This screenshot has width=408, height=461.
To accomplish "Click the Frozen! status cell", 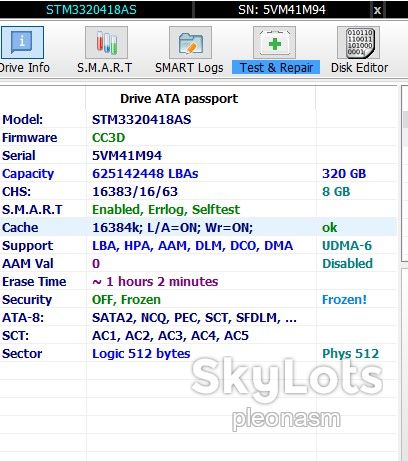I will [344, 300].
